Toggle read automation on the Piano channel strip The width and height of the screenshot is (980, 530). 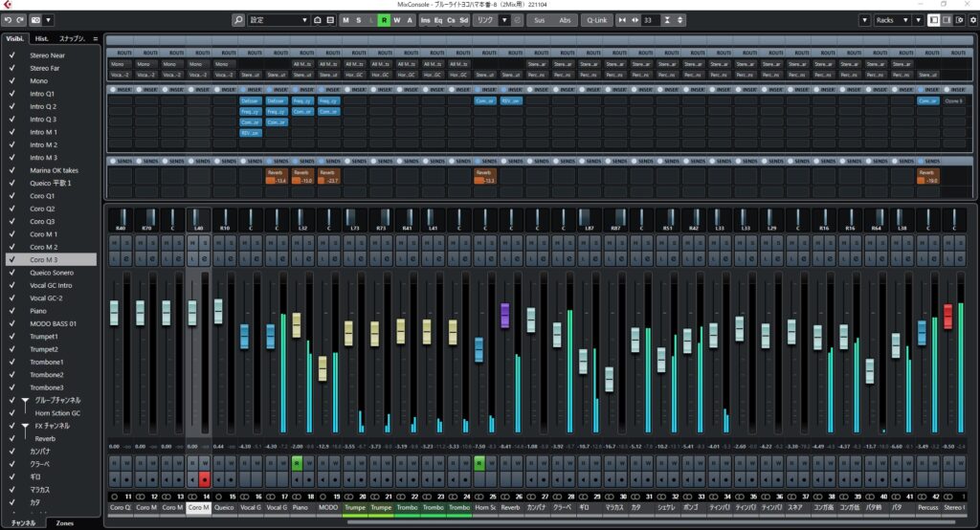[x=297, y=463]
